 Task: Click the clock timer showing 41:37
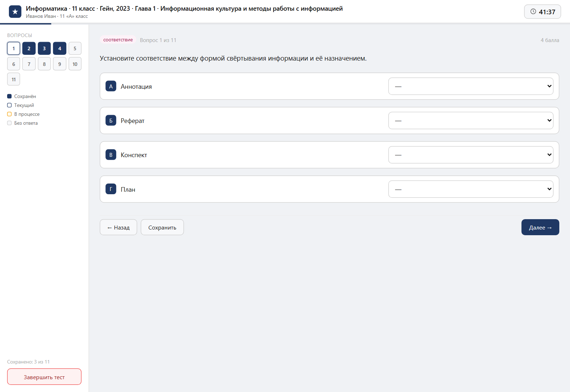tap(542, 12)
